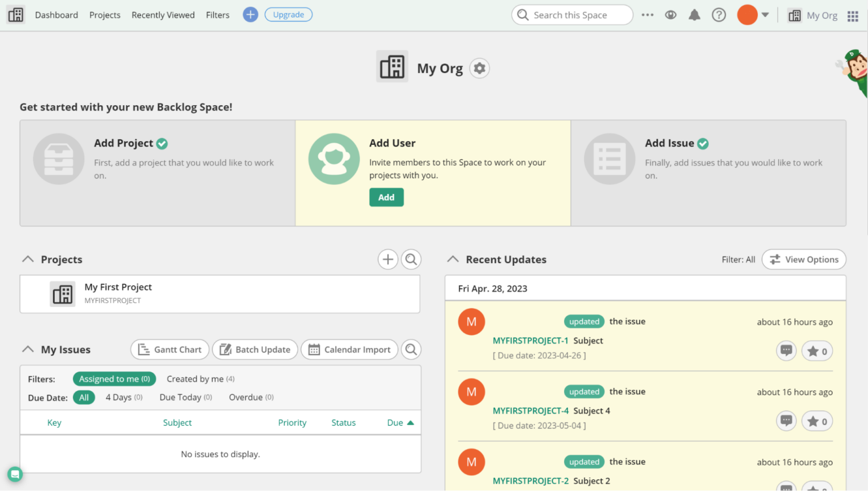Collapse the Recent Updates section
Screen dimensions: 868x491
pos(452,259)
